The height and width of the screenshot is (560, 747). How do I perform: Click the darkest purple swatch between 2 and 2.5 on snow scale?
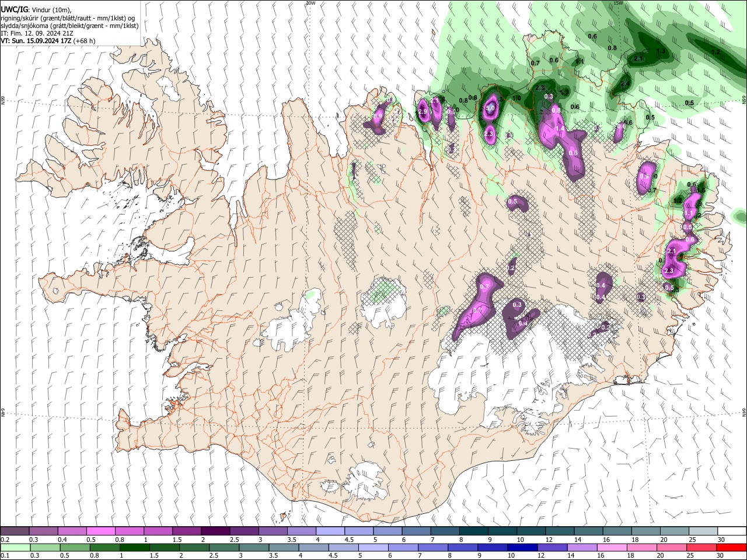215,531
